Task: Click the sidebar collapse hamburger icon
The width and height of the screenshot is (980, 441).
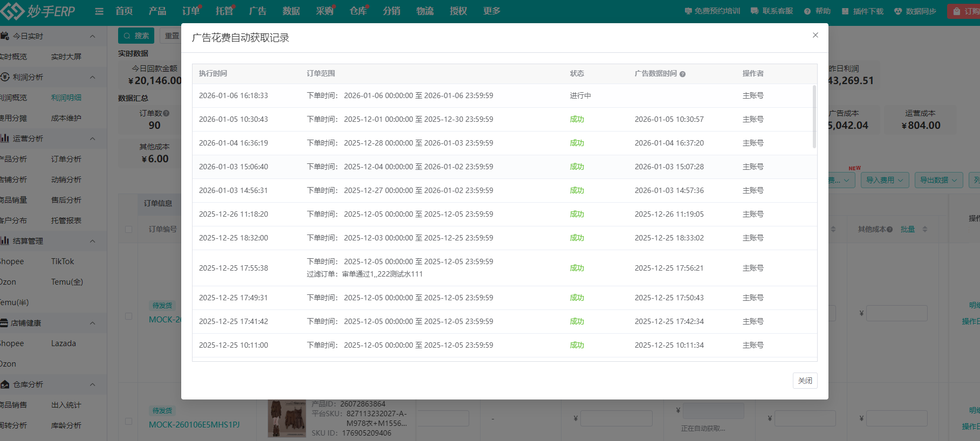Action: [99, 11]
